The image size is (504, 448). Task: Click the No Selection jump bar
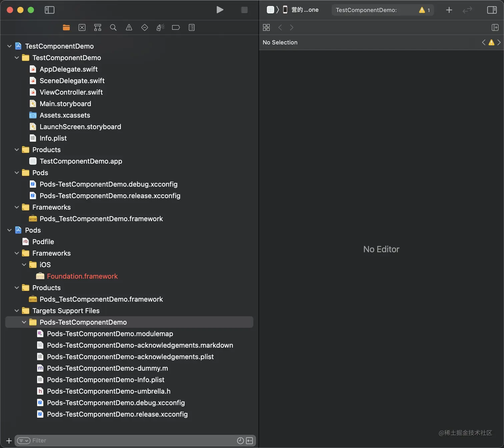pos(280,42)
